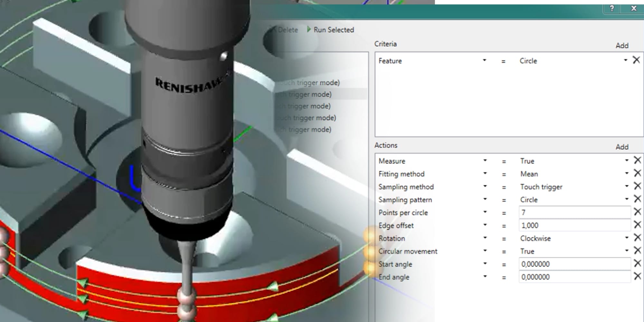Image resolution: width=644 pixels, height=322 pixels.
Task: Remove the Feature criteria row with X
Action: pos(636,60)
